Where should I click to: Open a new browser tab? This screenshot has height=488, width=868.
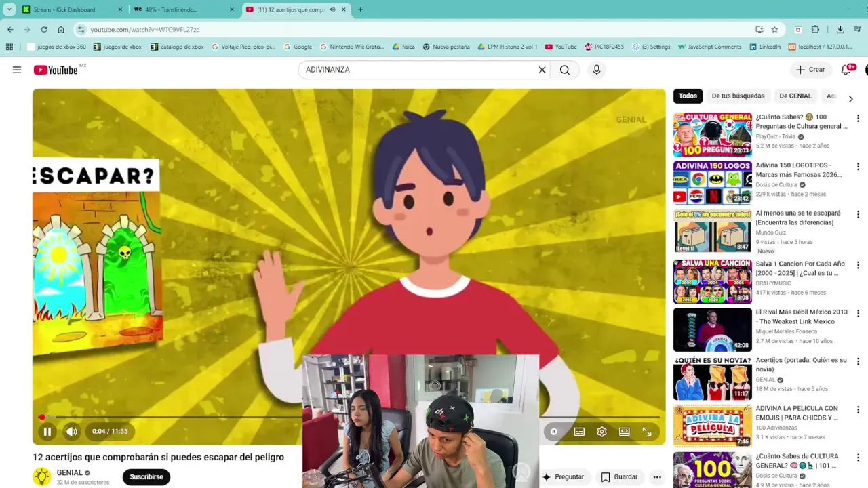360,9
